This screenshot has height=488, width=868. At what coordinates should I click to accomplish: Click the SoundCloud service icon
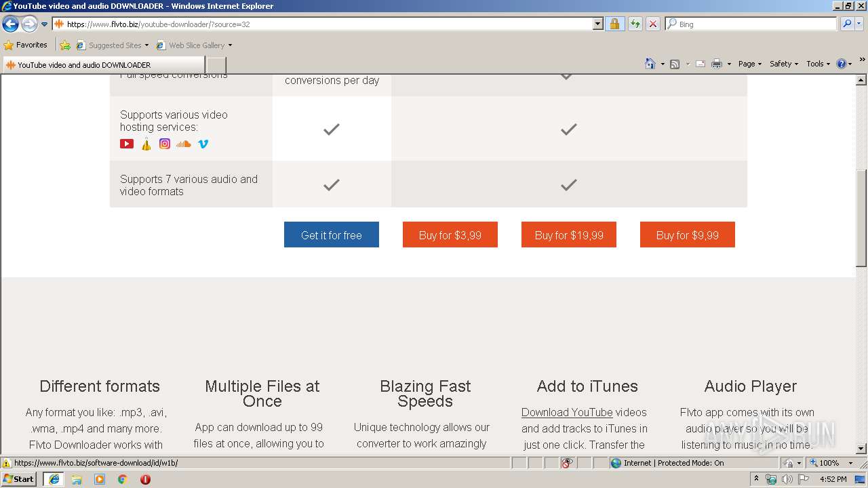pyautogui.click(x=184, y=144)
